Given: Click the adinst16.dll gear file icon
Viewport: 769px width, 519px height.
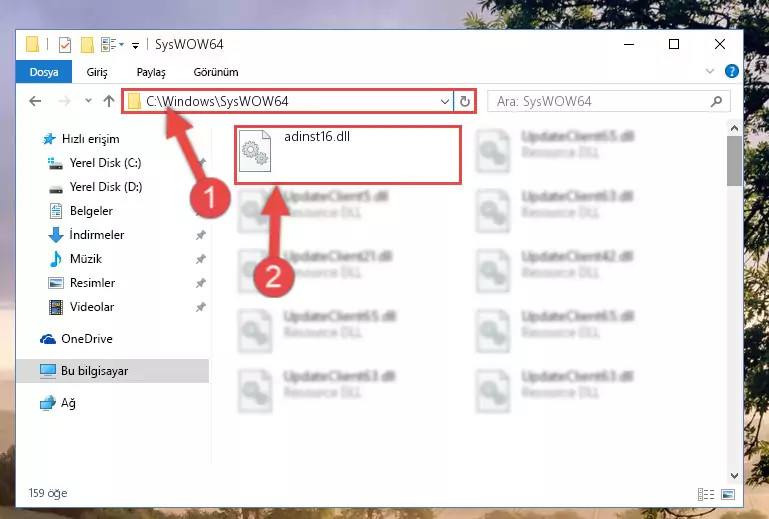Looking at the screenshot, I should click(255, 151).
